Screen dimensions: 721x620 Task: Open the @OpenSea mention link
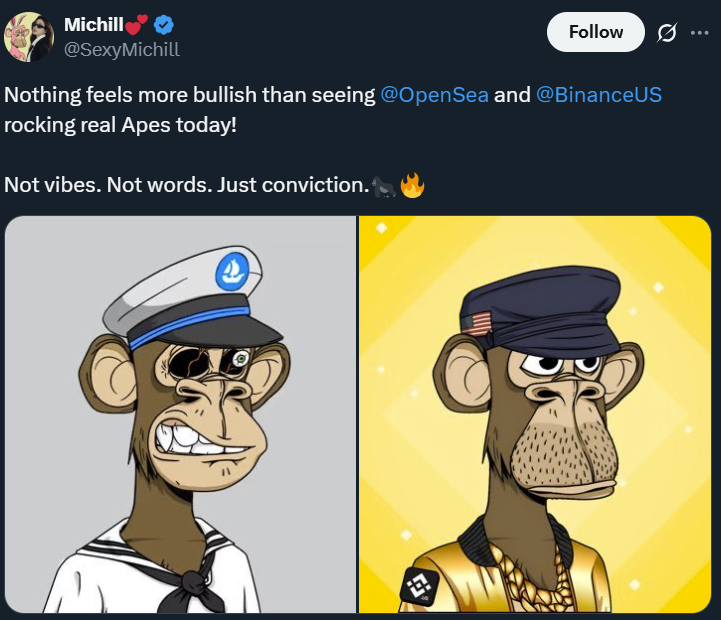pos(434,96)
